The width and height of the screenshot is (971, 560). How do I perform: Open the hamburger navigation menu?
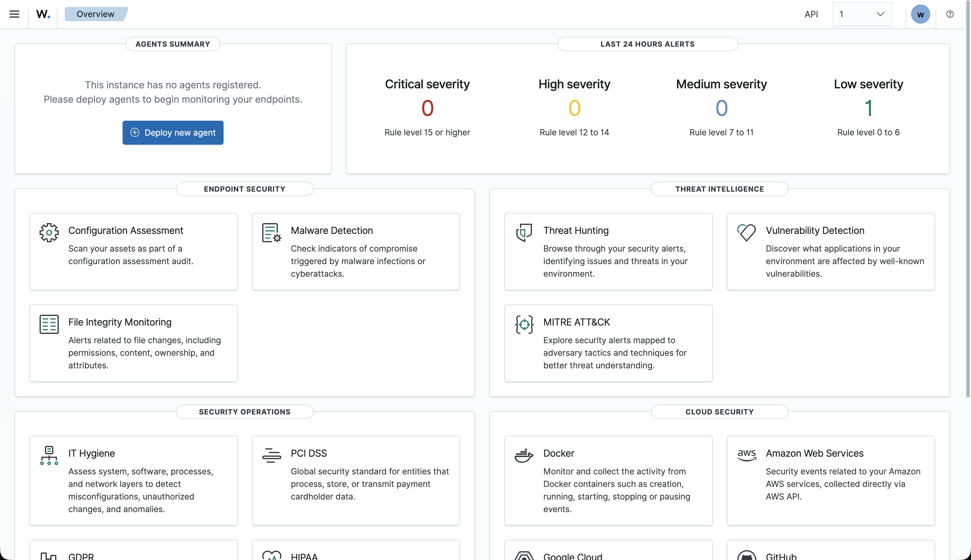pyautogui.click(x=14, y=14)
